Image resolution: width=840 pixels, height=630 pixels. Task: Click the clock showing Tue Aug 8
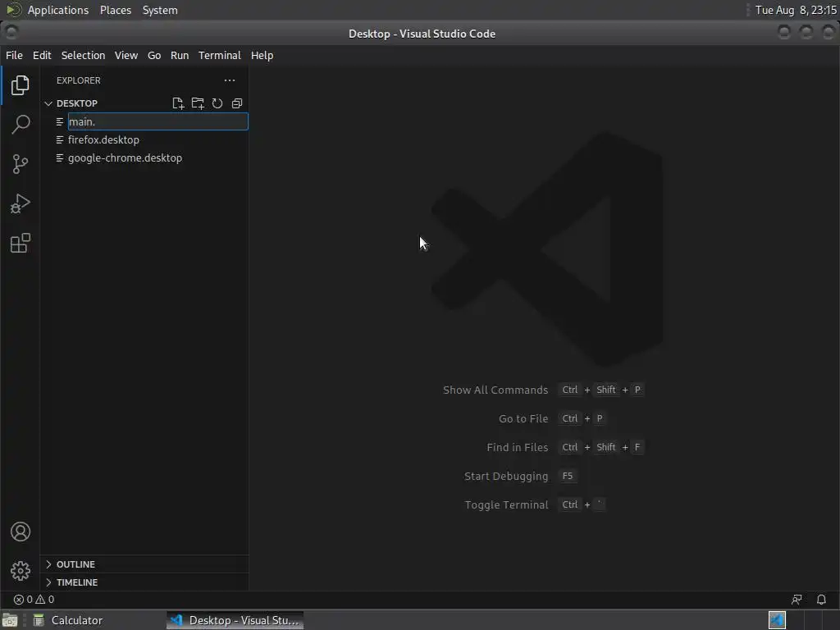click(x=796, y=10)
